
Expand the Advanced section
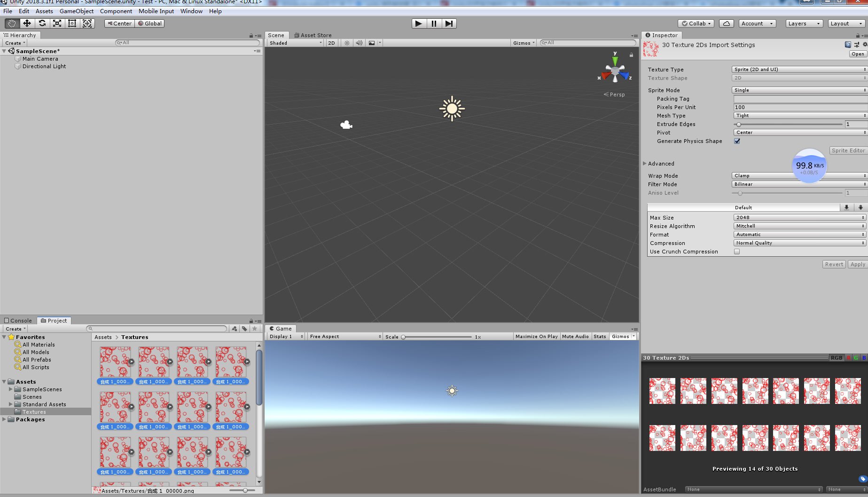pos(645,164)
